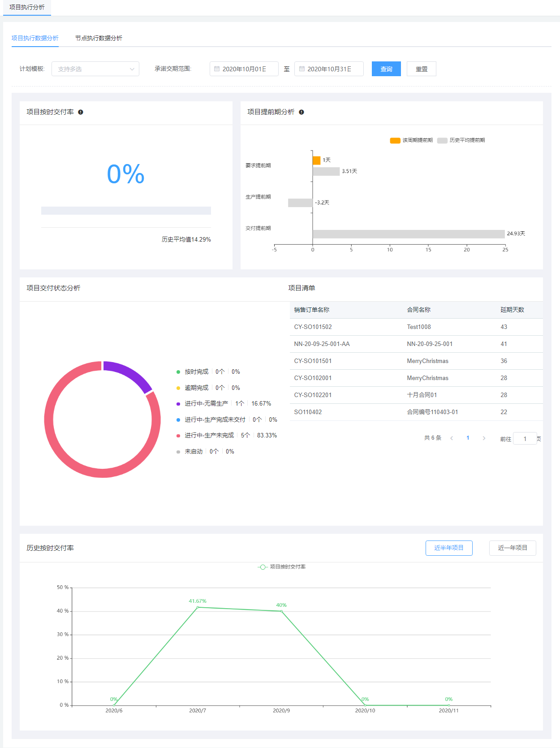The width and height of the screenshot is (560, 748).
Task: Click the 重置 button
Action: (421, 69)
